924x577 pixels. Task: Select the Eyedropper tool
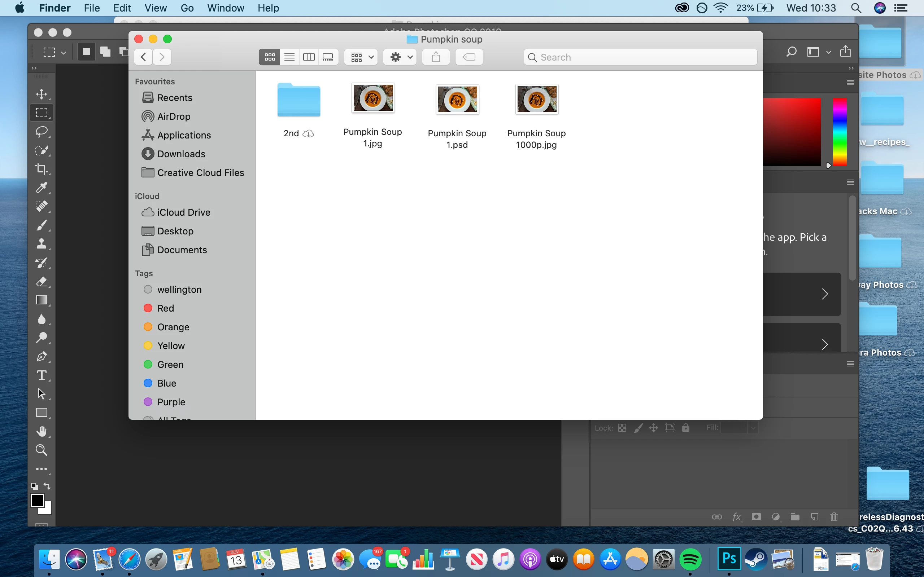point(41,188)
